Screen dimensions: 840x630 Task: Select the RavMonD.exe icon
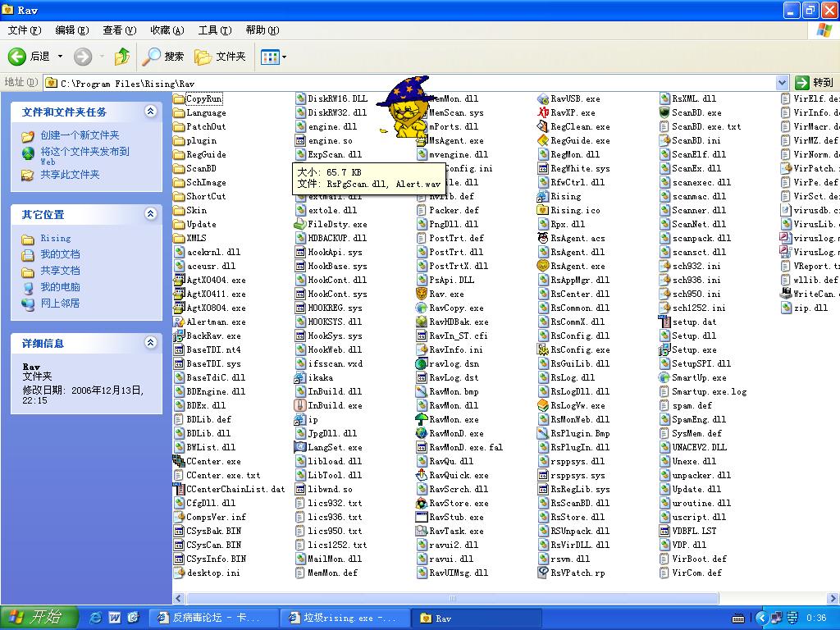pyautogui.click(x=422, y=433)
